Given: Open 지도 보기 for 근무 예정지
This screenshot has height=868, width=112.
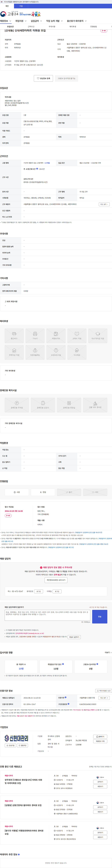Looking at the screenshot, I should click(104, 204).
